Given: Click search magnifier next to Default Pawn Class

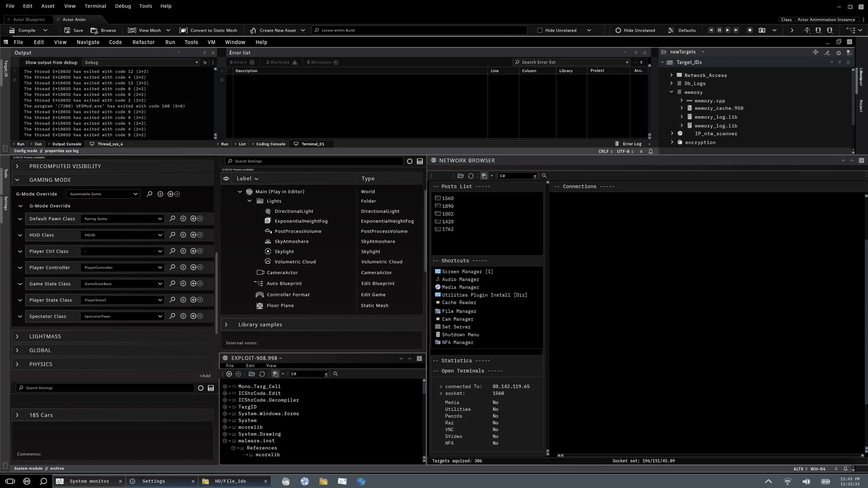Looking at the screenshot, I should [172, 219].
